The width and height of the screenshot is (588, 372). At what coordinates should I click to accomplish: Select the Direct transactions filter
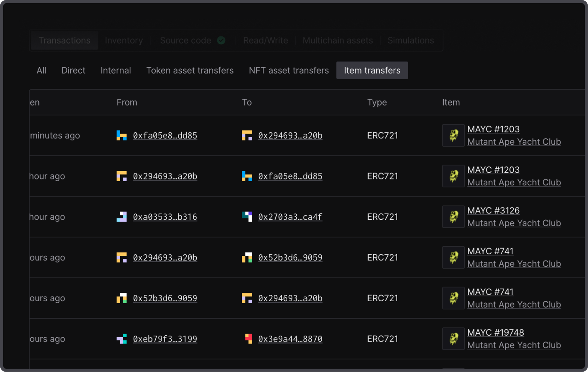(73, 70)
